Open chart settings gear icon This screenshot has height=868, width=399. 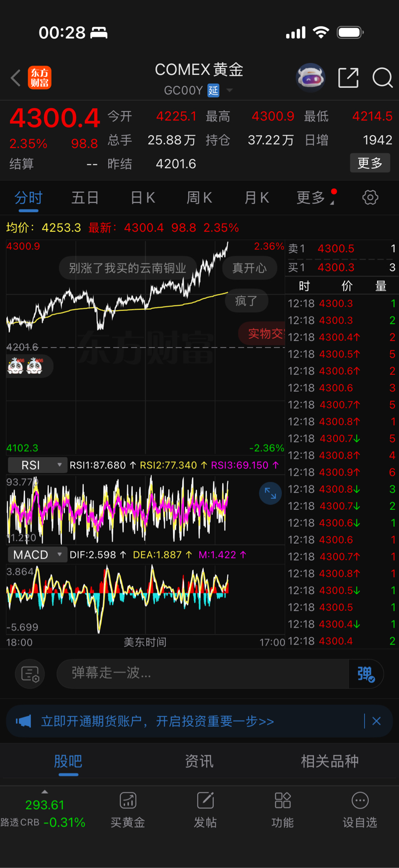point(370,198)
